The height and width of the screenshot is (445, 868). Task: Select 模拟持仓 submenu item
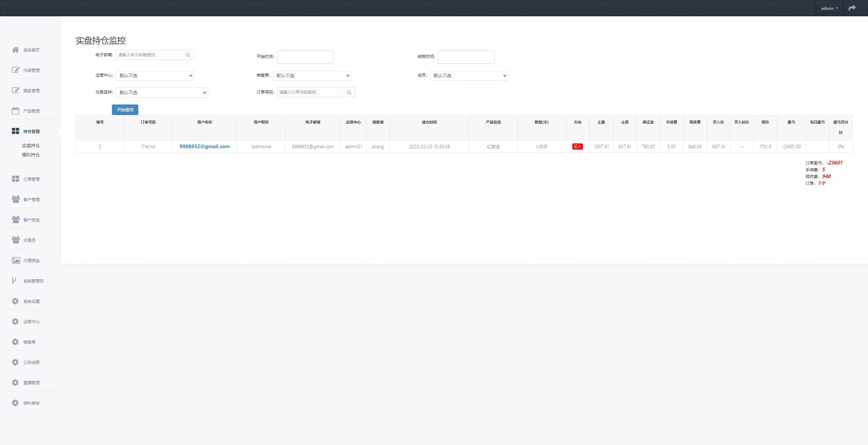31,155
